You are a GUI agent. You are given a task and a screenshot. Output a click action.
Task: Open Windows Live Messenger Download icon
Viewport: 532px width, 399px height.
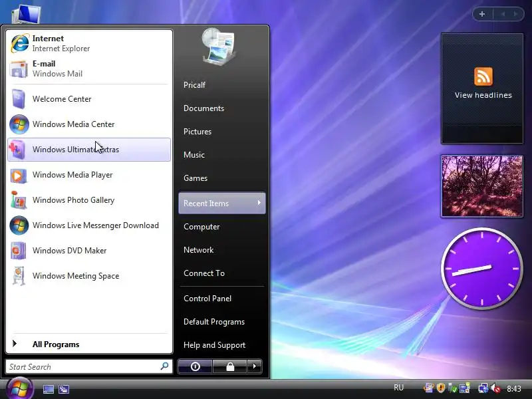[19, 225]
